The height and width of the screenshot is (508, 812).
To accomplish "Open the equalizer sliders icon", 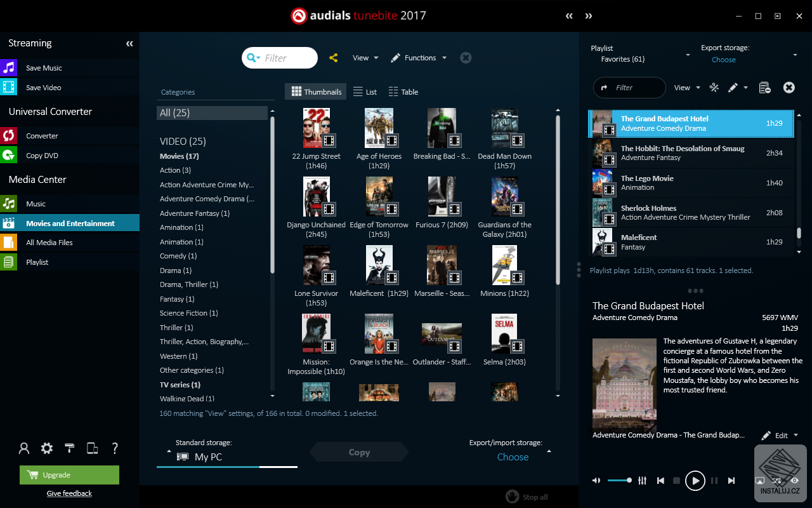I will [x=642, y=481].
